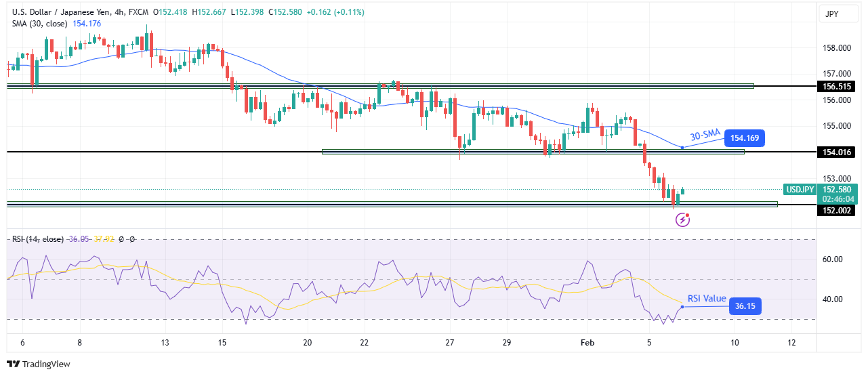Select the 156.515 horizontal level label
Image resolution: width=868 pixels, height=376 pixels.
coord(835,87)
